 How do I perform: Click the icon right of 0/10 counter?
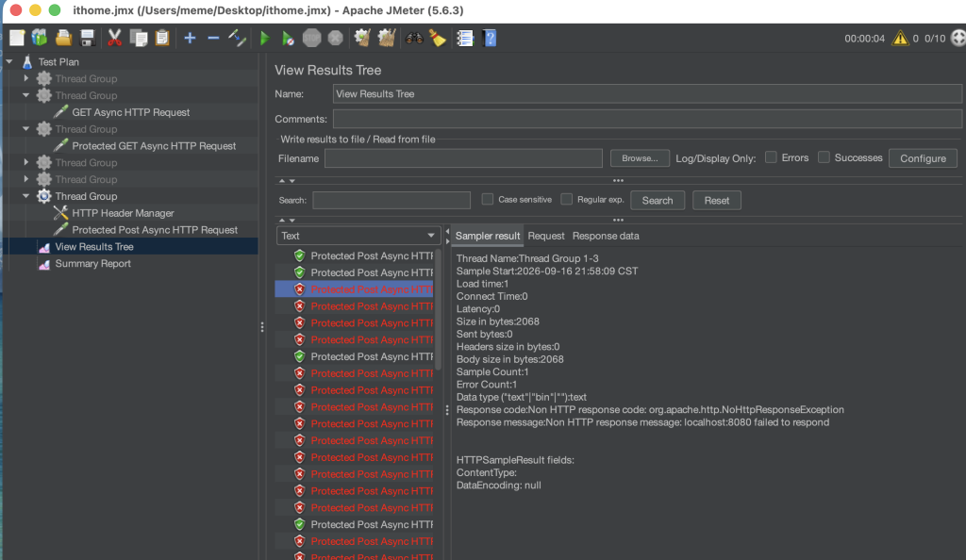coord(958,38)
